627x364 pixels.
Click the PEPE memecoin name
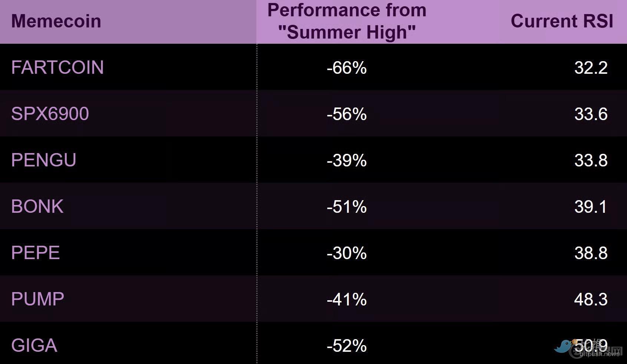(36, 253)
